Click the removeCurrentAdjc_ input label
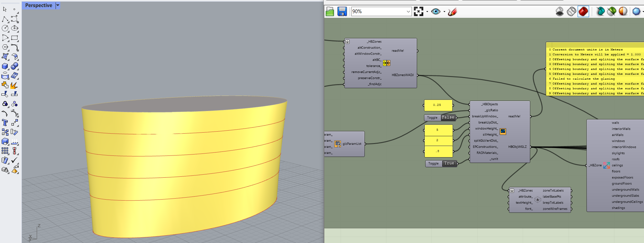Screen dimensions: 644x243 (x=366, y=72)
